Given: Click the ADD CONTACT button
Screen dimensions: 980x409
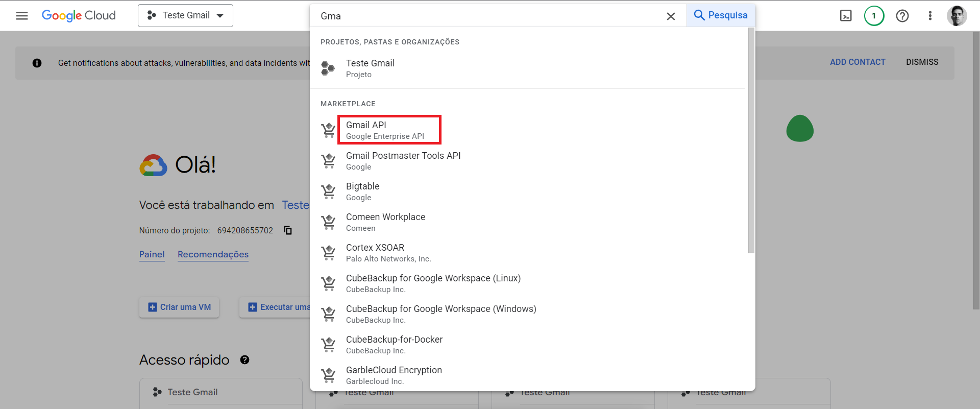Looking at the screenshot, I should [x=857, y=62].
